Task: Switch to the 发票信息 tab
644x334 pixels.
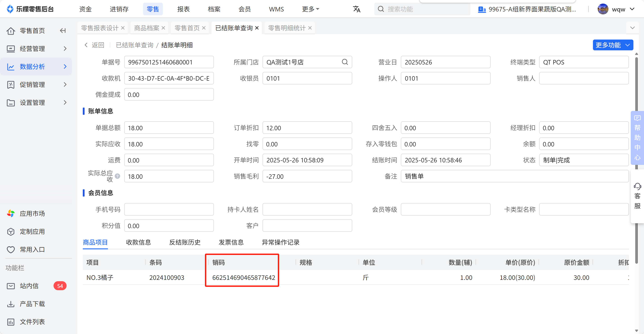Action: coord(231,242)
